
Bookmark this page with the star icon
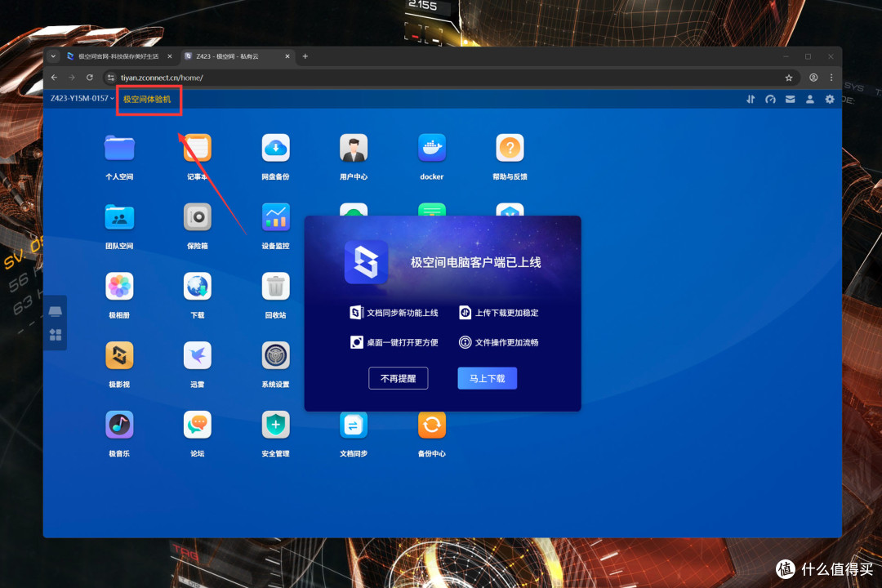pos(789,78)
